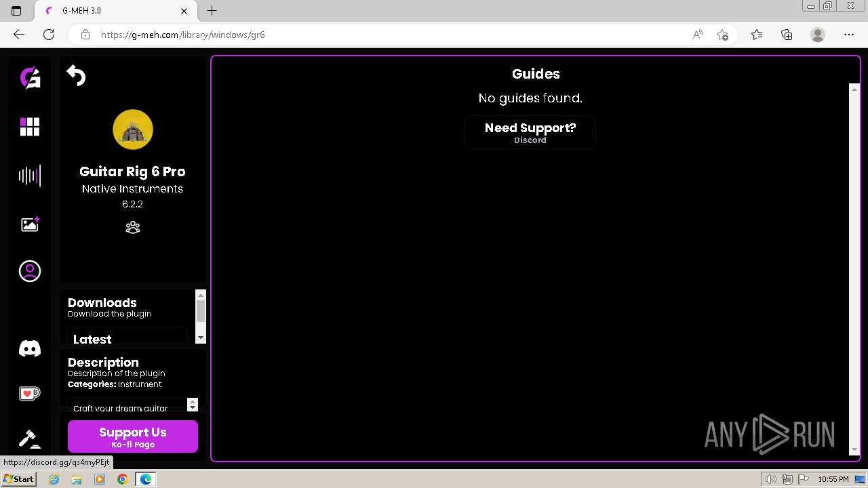Viewport: 868px width, 488px height.
Task: Open Chrome from the taskbar
Action: tap(122, 479)
